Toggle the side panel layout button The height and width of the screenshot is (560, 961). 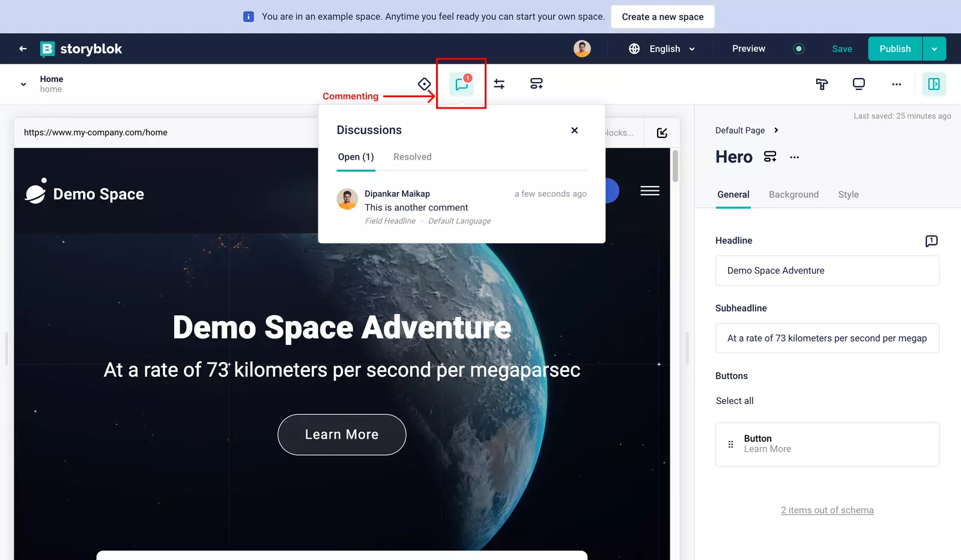tap(933, 84)
